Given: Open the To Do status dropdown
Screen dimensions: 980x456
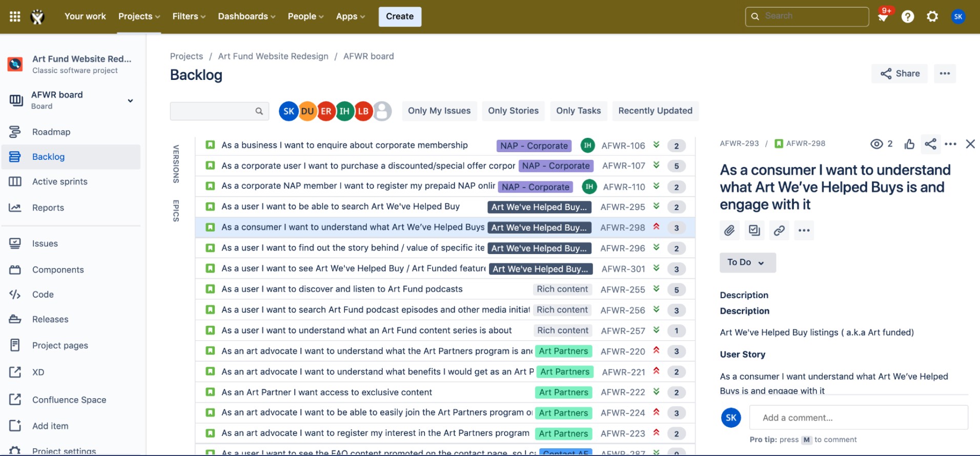Looking at the screenshot, I should [747, 262].
